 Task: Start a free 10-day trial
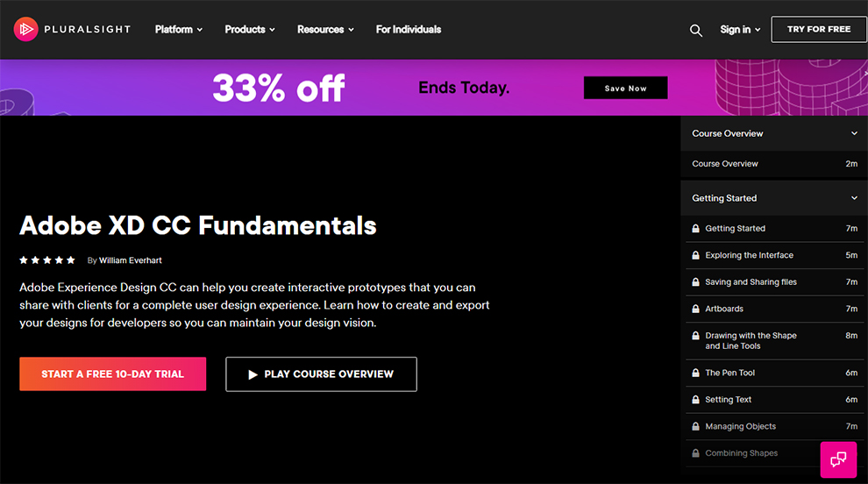112,374
